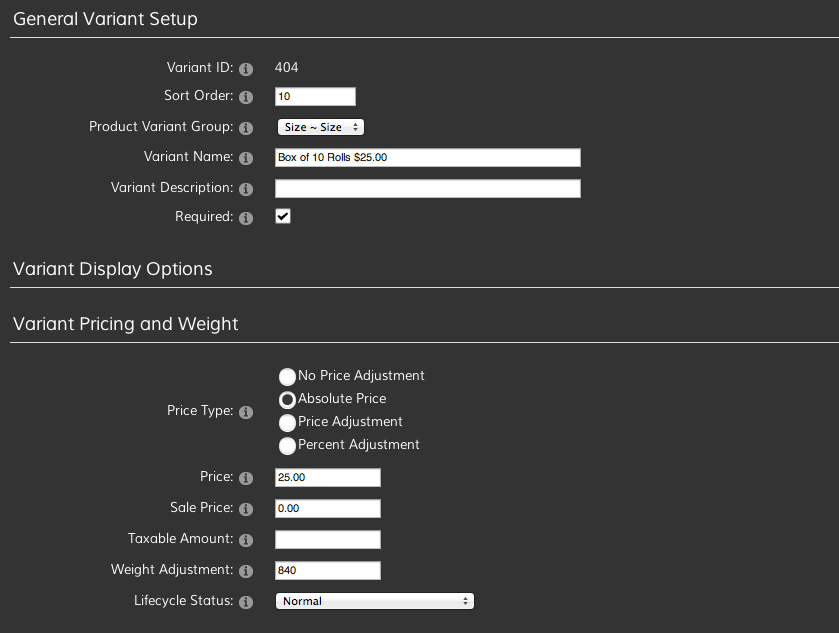Click the info icon beside Variant ID

pos(246,69)
